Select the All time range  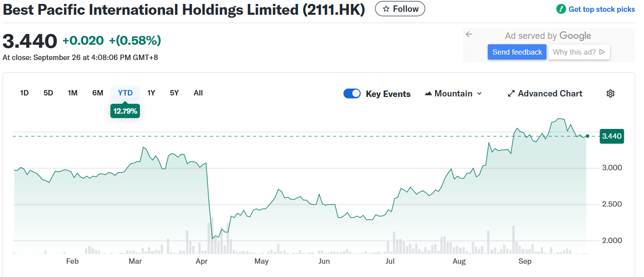point(198,93)
